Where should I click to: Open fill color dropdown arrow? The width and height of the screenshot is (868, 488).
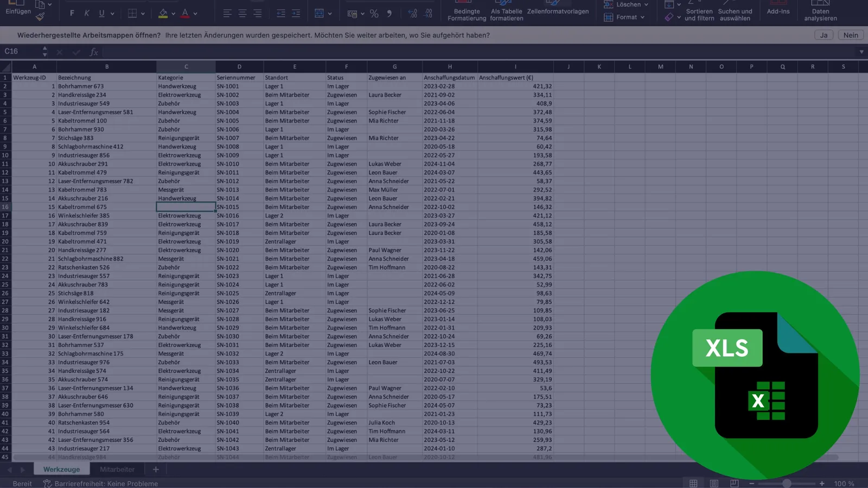click(x=173, y=14)
